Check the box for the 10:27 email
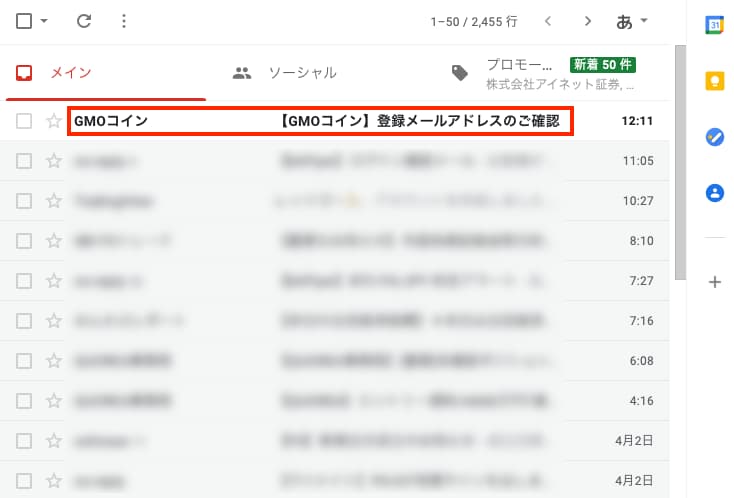The height and width of the screenshot is (498, 734). click(x=24, y=201)
